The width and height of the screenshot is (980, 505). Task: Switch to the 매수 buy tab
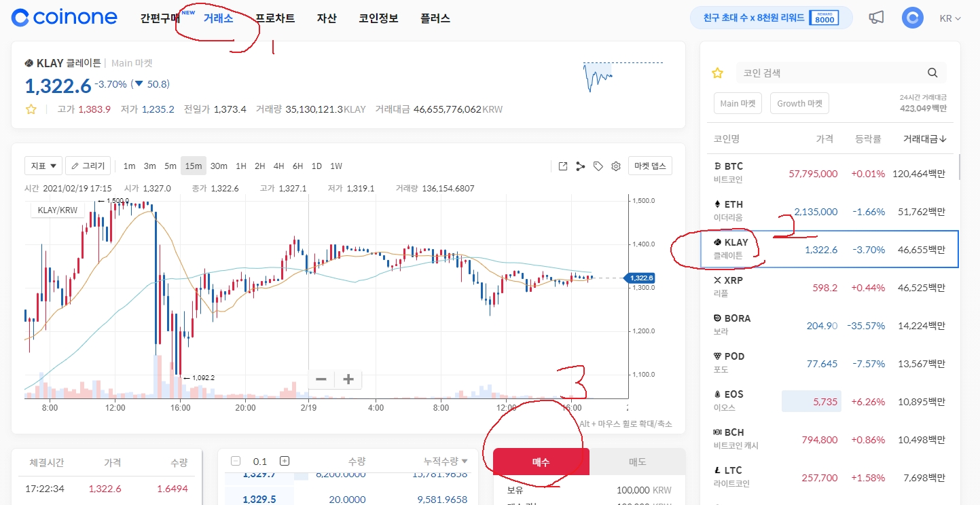click(x=541, y=462)
